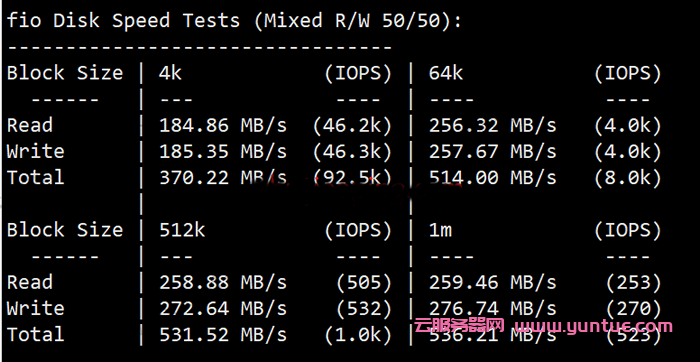The image size is (700, 362).
Task: Click the 512k block size label
Action: tap(182, 230)
